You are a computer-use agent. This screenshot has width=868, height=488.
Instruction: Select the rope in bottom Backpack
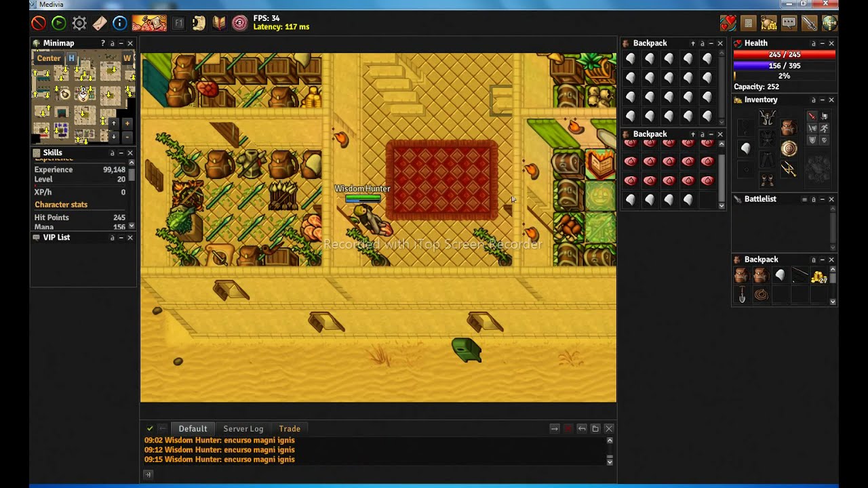[762, 296]
